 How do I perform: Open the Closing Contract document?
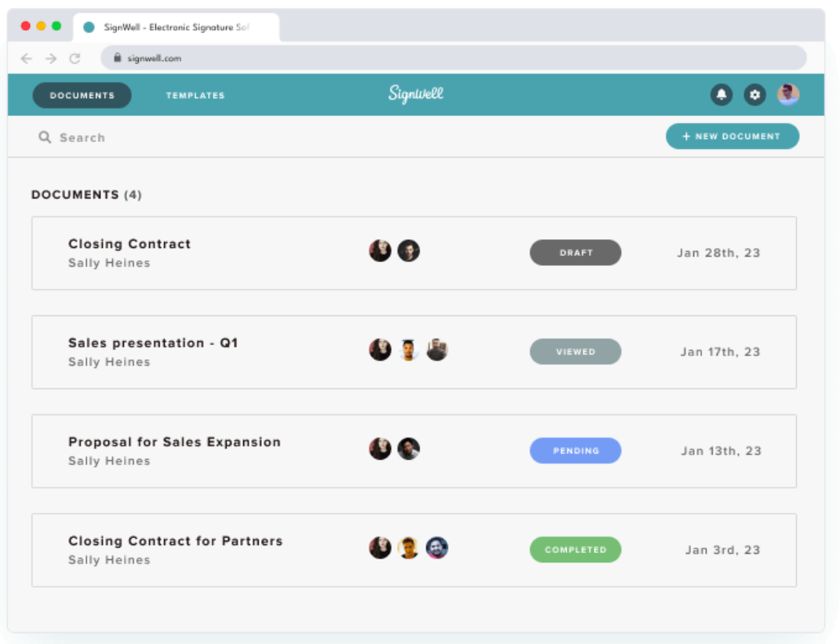[129, 244]
